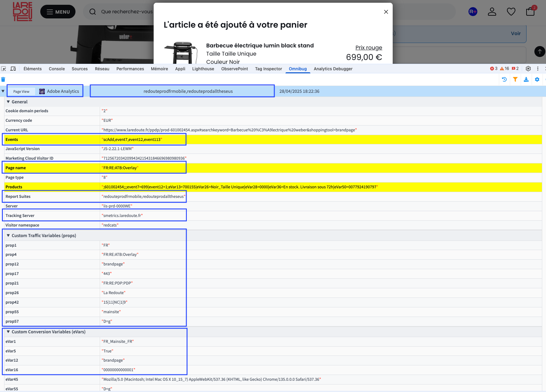
Task: Collapse the Adobe Analytics Page View request
Action: (x=3, y=91)
